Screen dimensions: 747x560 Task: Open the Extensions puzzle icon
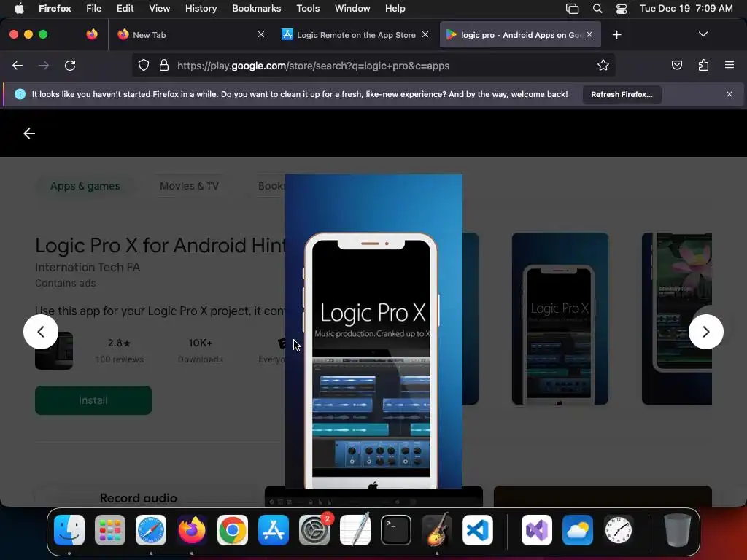point(703,65)
